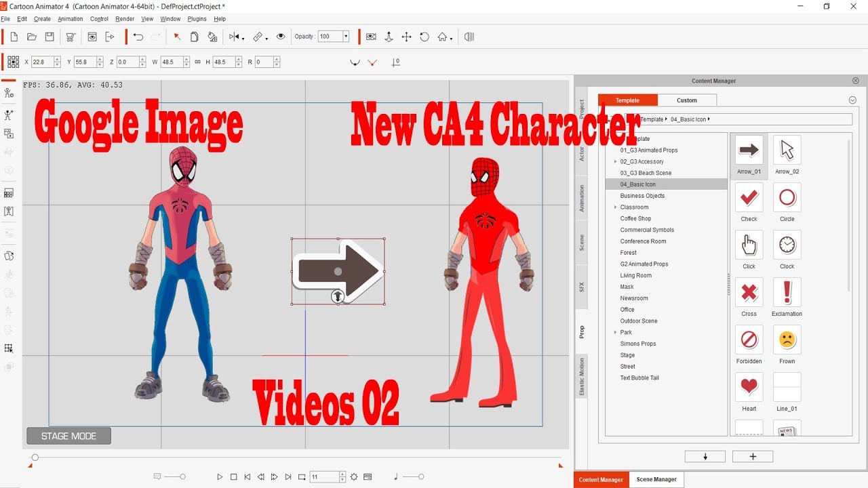Viewport: 868px width, 488px height.
Task: Increase the Y value with stepper
Action: (99, 59)
